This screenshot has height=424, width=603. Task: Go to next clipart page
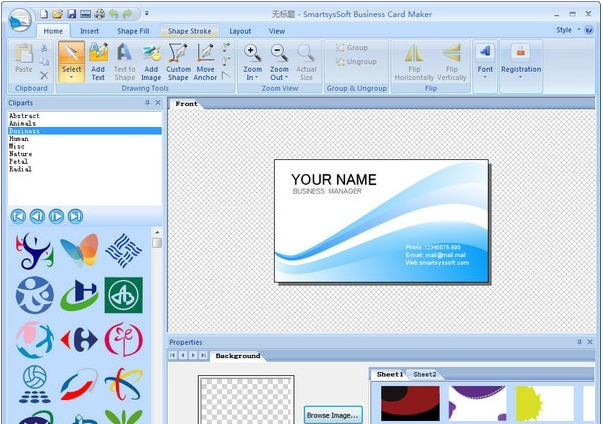56,216
